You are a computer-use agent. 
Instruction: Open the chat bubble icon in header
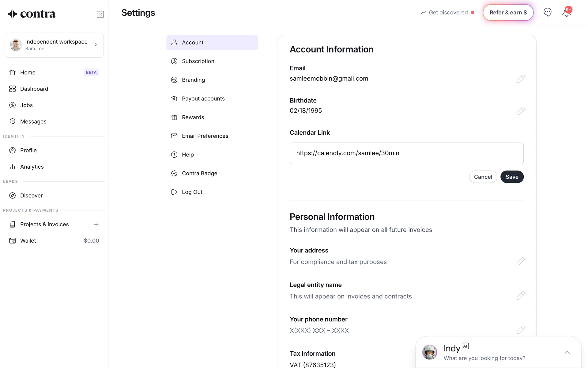point(547,12)
